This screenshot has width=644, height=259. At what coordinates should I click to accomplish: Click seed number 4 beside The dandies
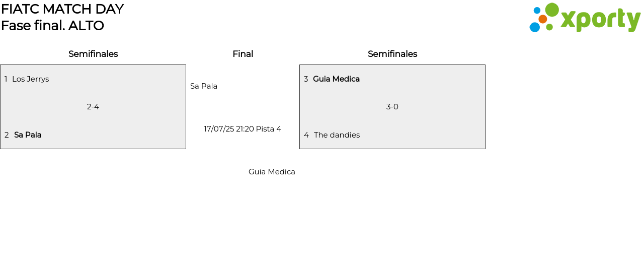click(306, 135)
